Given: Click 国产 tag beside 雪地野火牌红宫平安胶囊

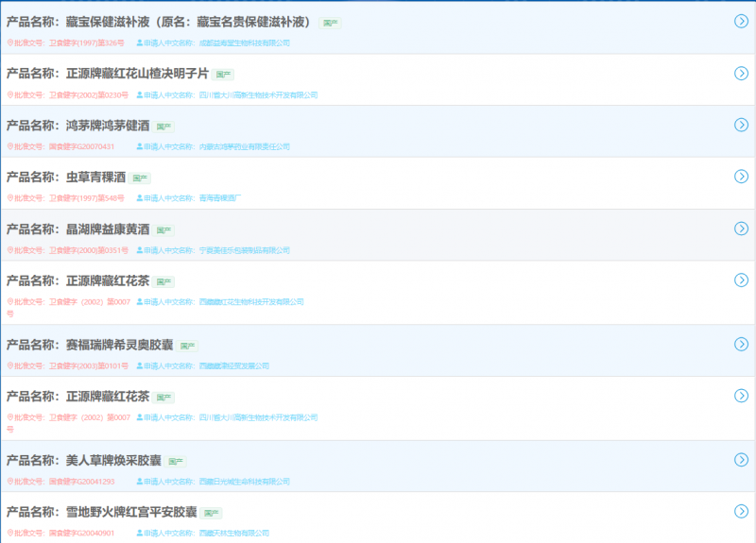Looking at the screenshot, I should coord(211,513).
